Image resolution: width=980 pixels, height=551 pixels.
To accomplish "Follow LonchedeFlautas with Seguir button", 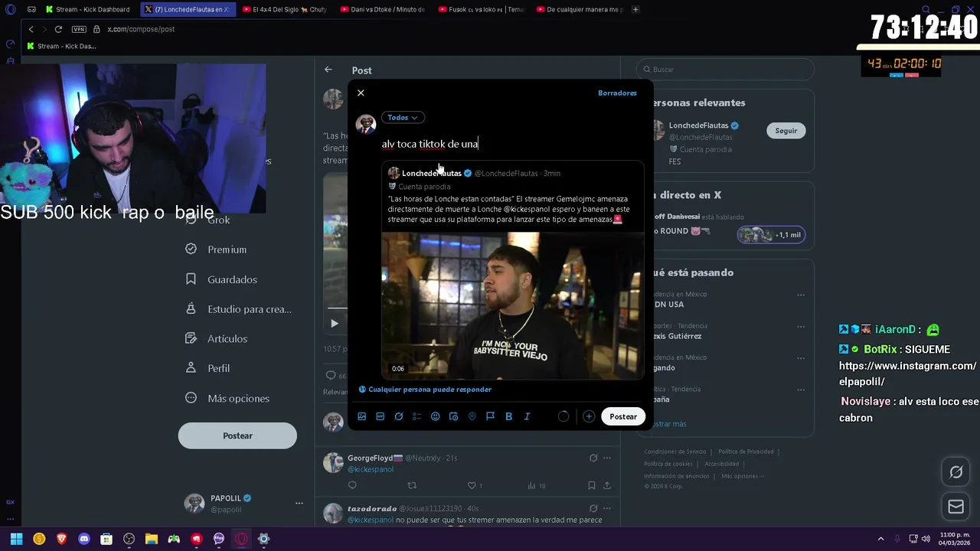I will point(786,131).
